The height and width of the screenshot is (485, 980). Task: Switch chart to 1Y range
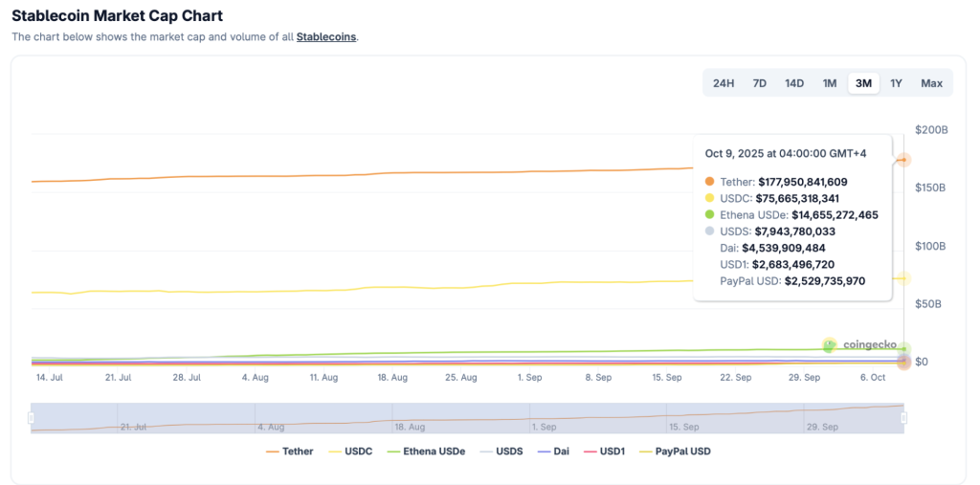(x=896, y=83)
